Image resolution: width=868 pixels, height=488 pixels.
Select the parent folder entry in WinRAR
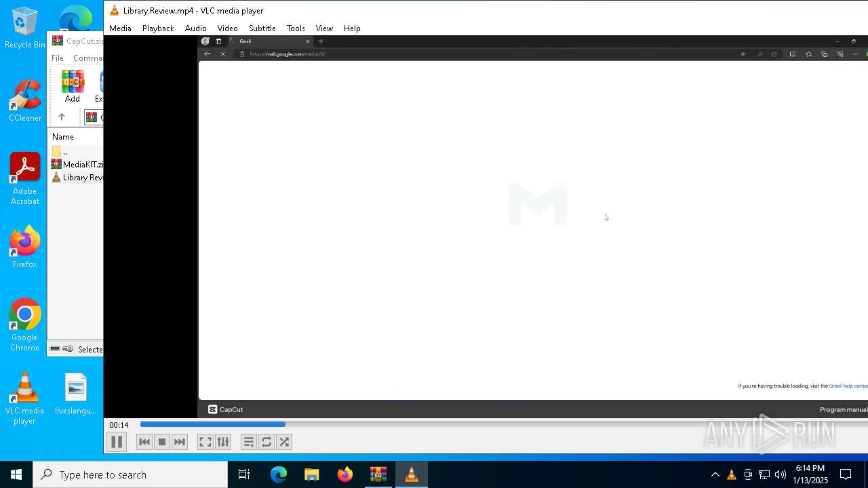point(60,151)
